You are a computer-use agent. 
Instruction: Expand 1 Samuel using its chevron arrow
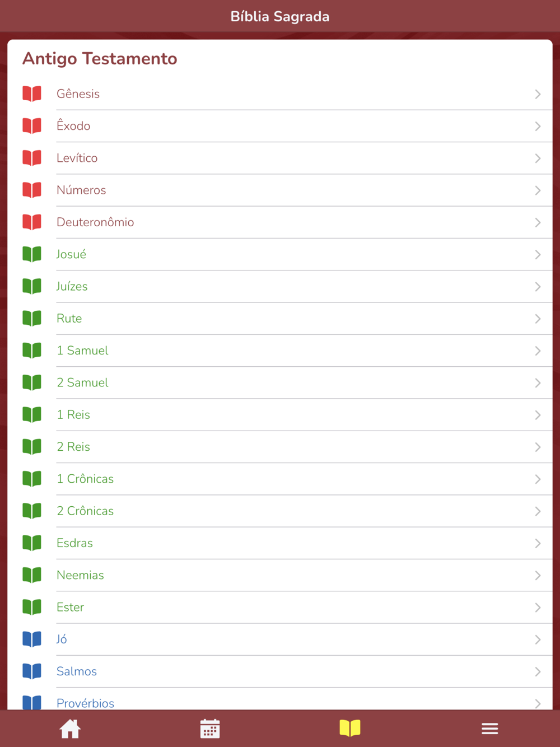pos(538,351)
